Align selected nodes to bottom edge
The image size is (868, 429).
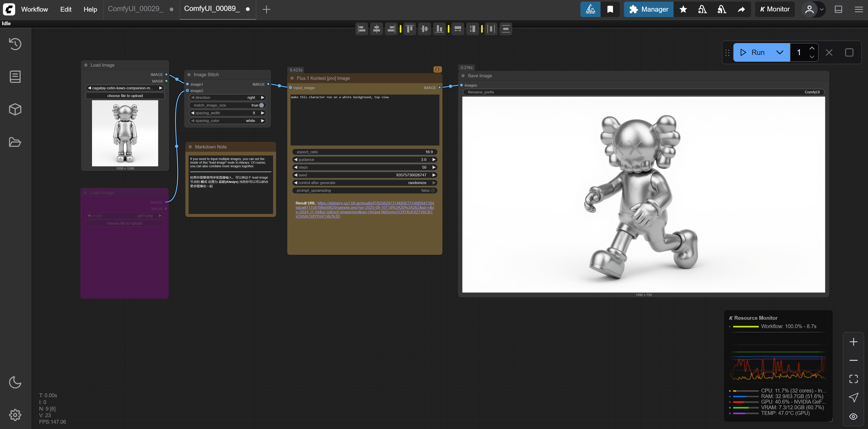439,29
